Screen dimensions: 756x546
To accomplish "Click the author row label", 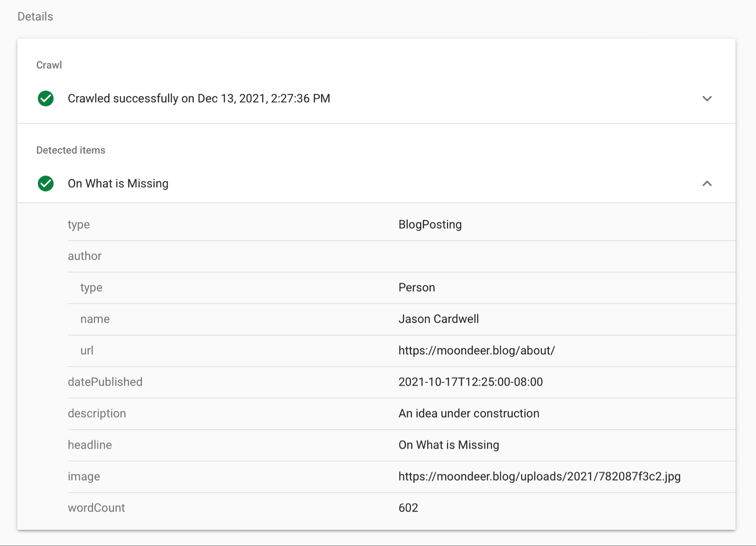I will [84, 256].
